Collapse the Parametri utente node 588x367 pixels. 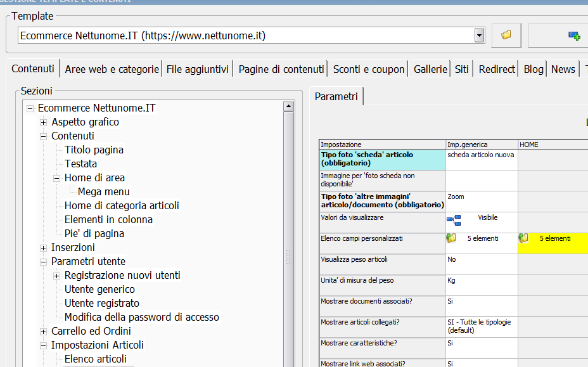click(44, 262)
